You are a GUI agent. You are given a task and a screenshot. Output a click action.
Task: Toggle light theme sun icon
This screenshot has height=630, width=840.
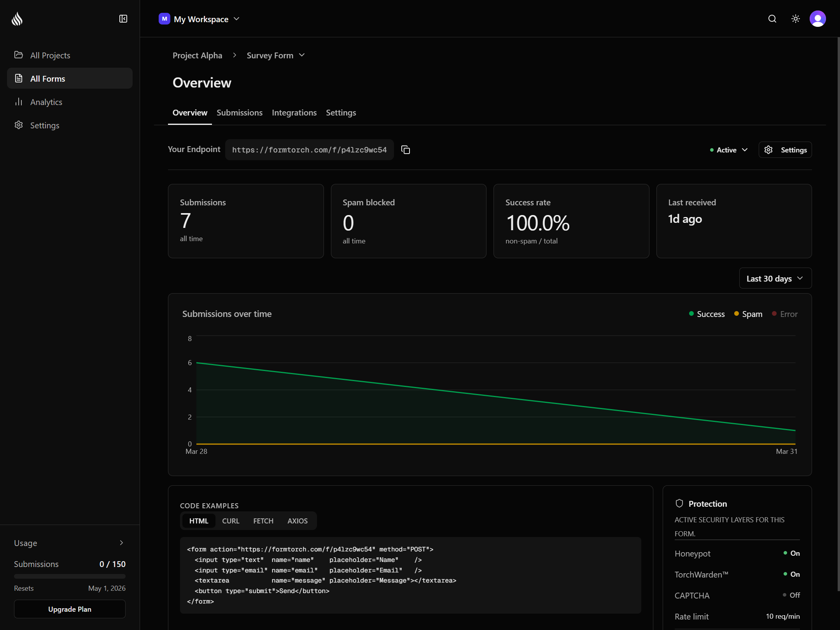pyautogui.click(x=796, y=19)
